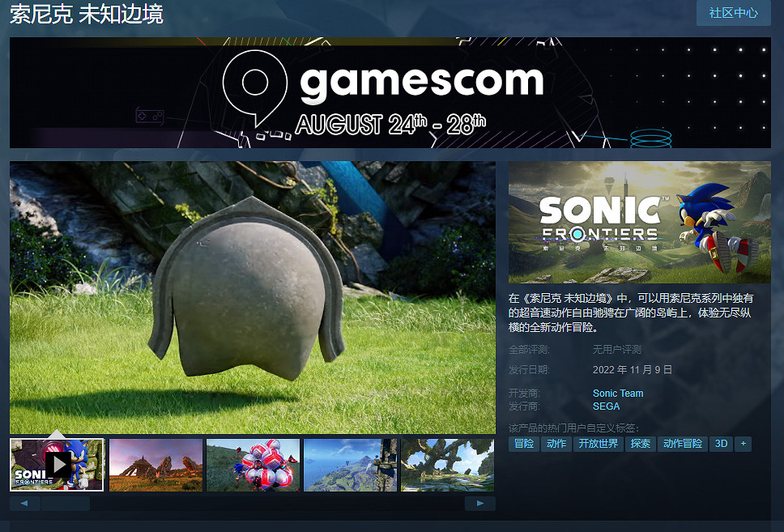Click the 探索 tag
Image resolution: width=784 pixels, height=532 pixels.
[x=641, y=444]
